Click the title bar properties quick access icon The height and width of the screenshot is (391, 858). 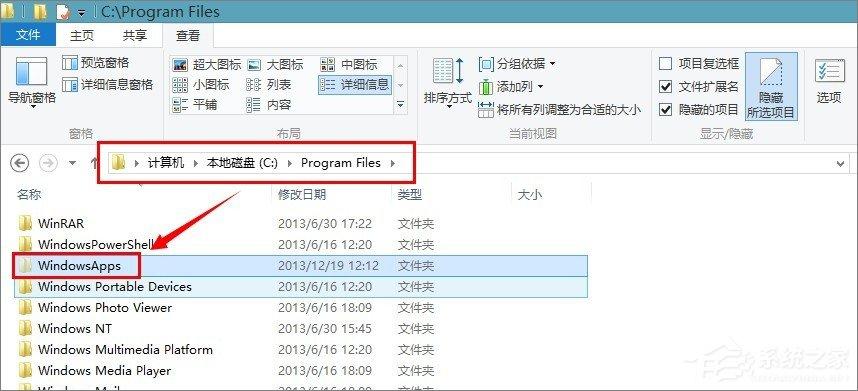[x=62, y=11]
